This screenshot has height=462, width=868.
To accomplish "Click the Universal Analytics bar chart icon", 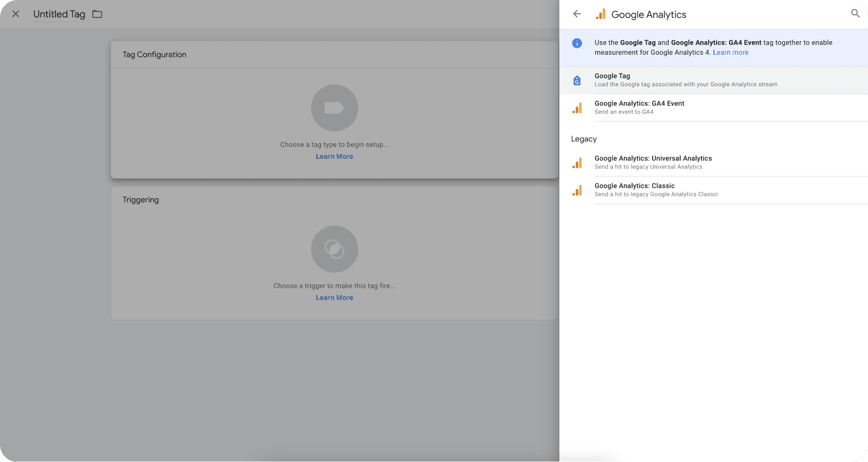I will point(577,163).
